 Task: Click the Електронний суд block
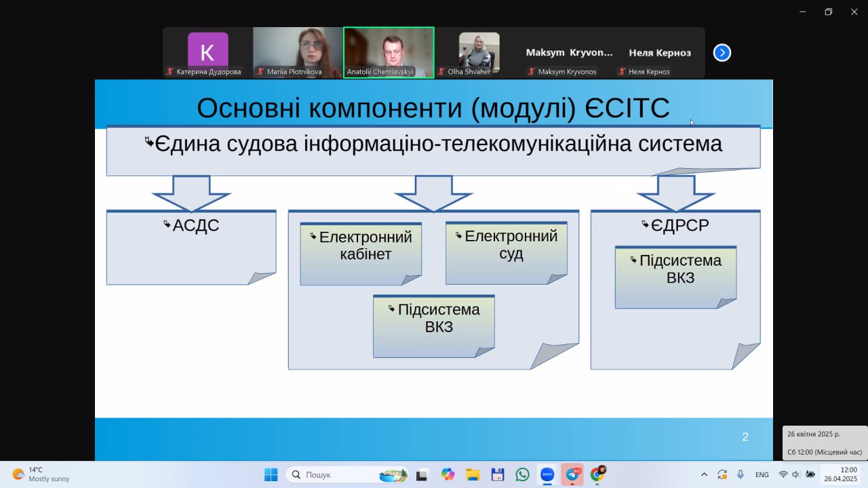tap(507, 253)
